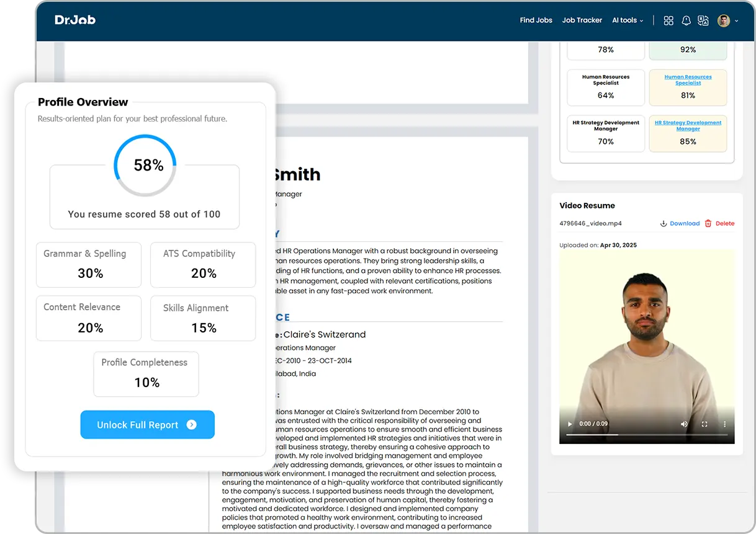Select the Profile Completeness 10% card
Image resolution: width=756 pixels, height=534 pixels.
pyautogui.click(x=146, y=374)
